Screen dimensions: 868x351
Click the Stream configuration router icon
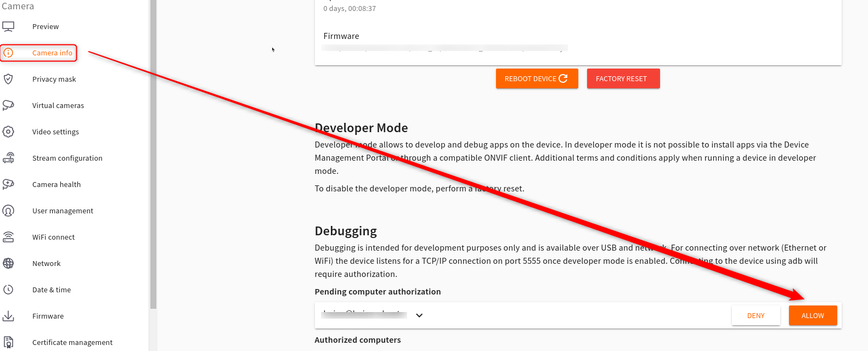point(8,158)
